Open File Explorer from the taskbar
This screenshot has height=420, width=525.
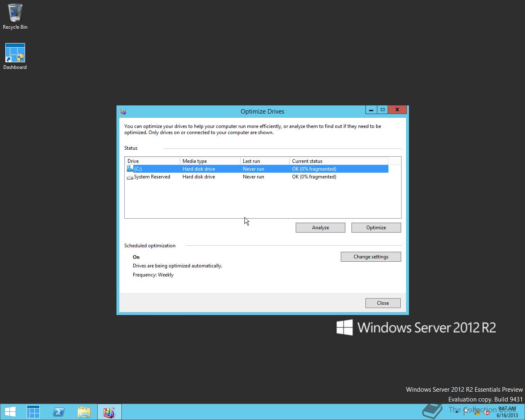(84, 412)
